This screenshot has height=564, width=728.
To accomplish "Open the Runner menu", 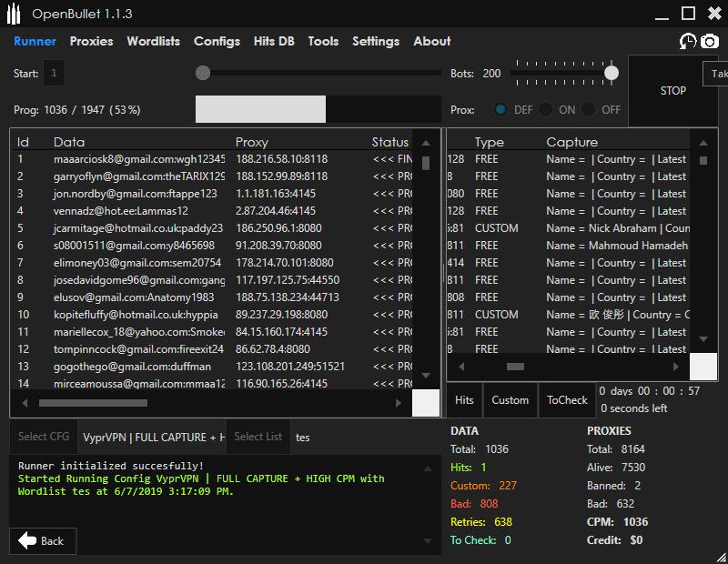I will coord(35,41).
